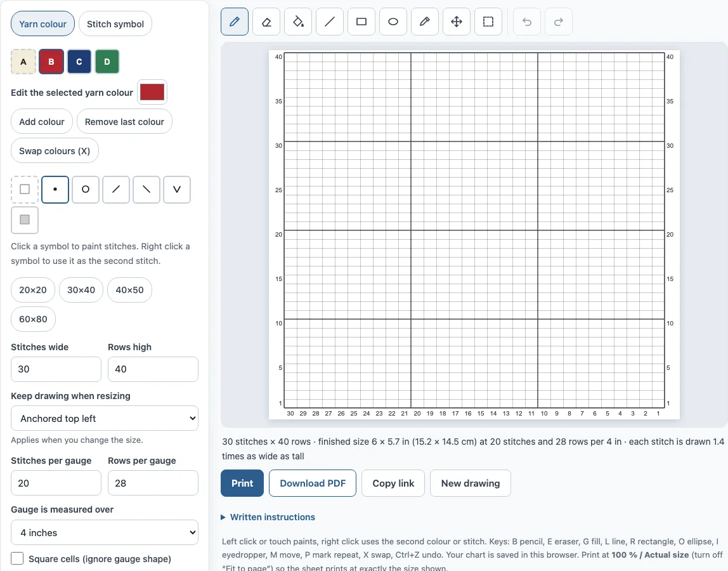The image size is (728, 571).
Task: Focus the Stitches per gauge field
Action: 56,483
